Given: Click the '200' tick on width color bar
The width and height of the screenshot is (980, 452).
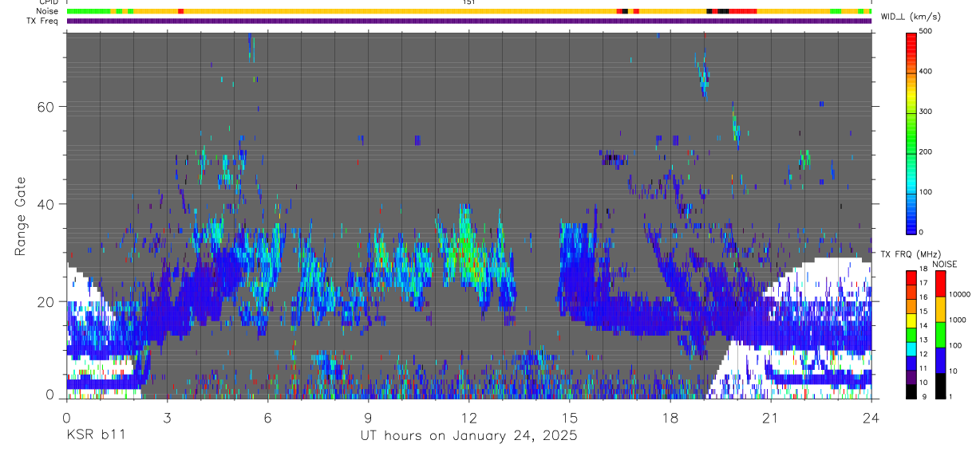Looking at the screenshot, I should pyautogui.click(x=926, y=152).
